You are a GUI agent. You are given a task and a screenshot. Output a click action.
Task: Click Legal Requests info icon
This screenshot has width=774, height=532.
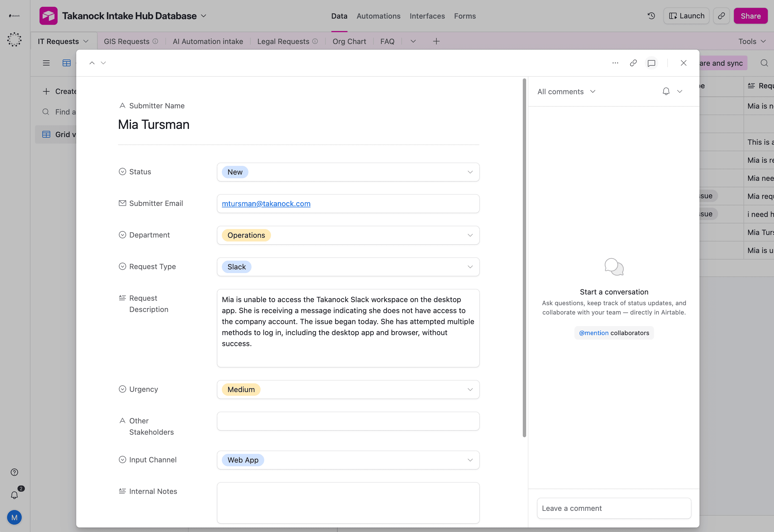[315, 41]
